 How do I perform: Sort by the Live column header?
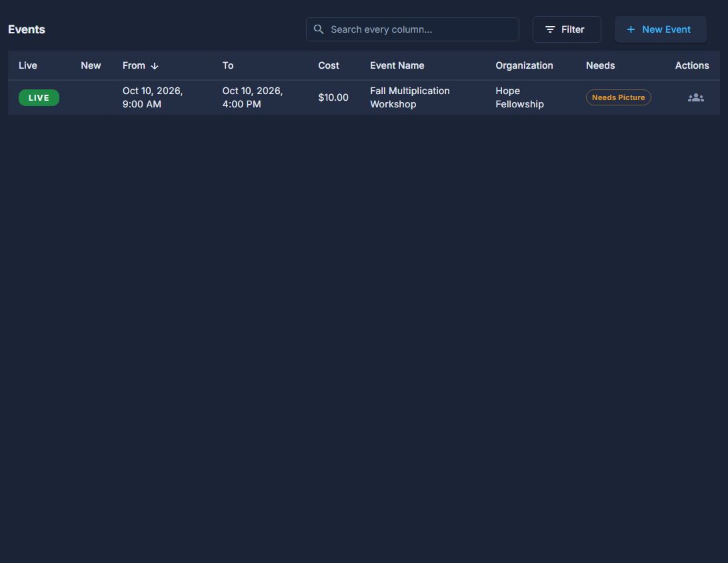click(x=28, y=65)
